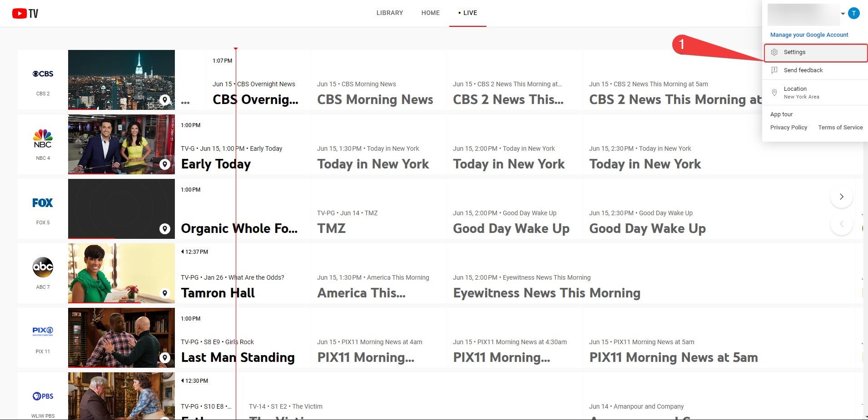This screenshot has height=420, width=868.
Task: Click the Tamron Hall show thumbnail
Action: [x=121, y=273]
